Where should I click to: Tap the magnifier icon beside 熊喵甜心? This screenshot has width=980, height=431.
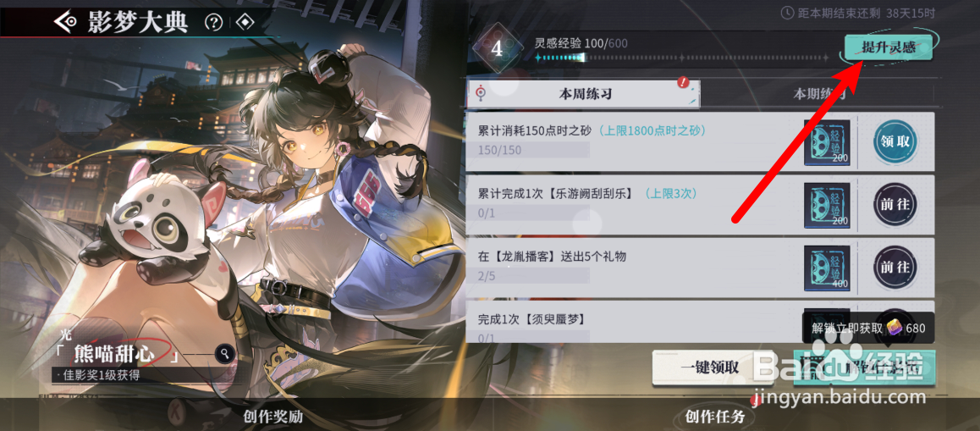click(x=225, y=354)
